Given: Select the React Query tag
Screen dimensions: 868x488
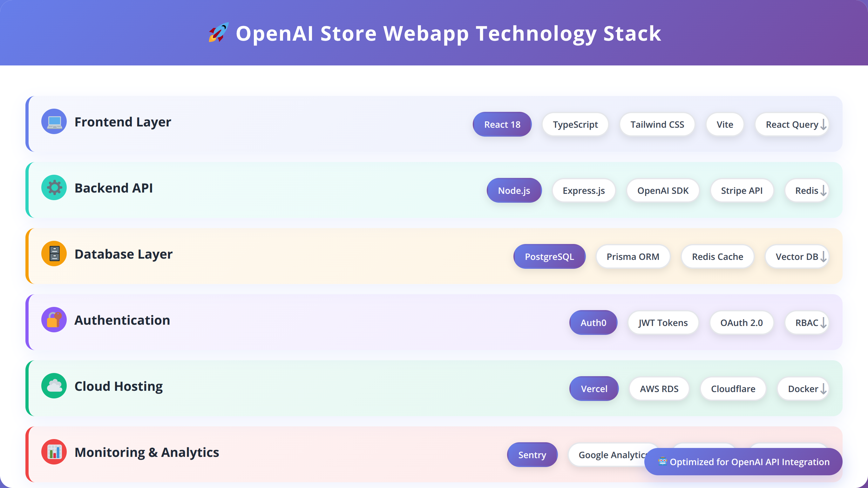Looking at the screenshot, I should pyautogui.click(x=792, y=124).
